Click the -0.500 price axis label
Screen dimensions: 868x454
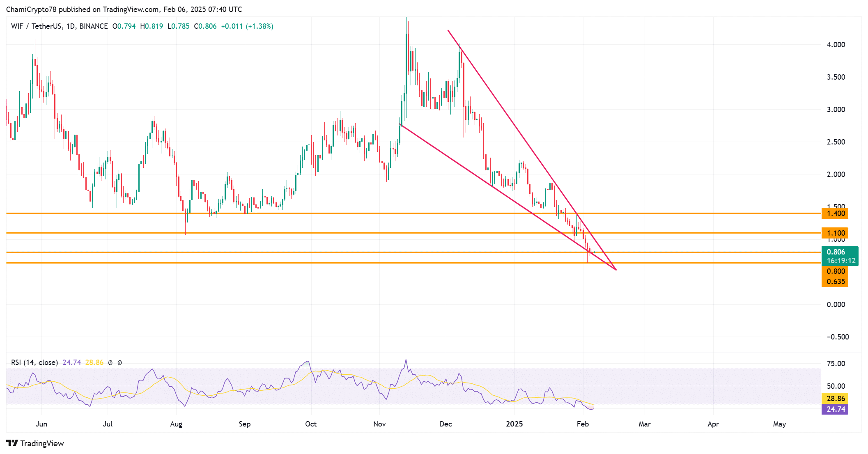pos(838,337)
